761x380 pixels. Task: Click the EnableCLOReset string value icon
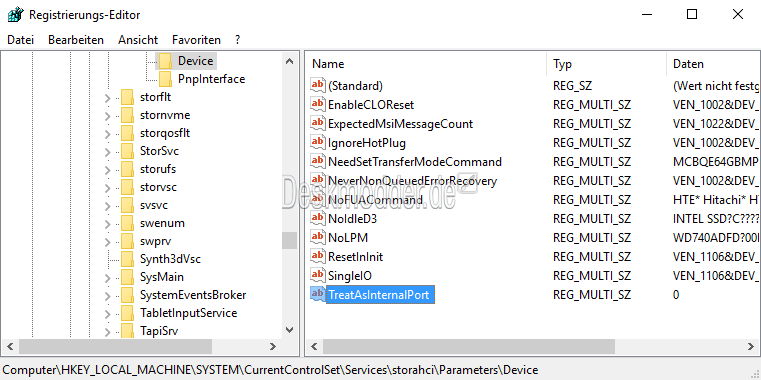(x=317, y=104)
